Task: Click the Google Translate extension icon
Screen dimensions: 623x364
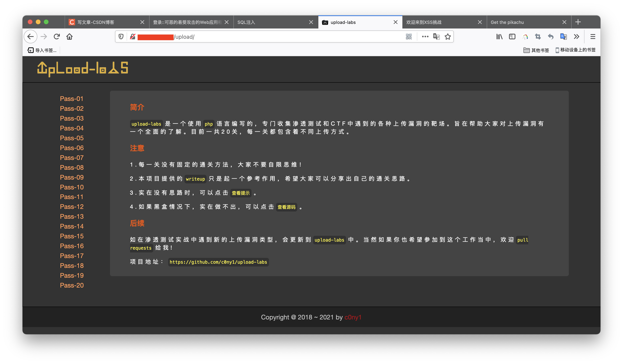Action: click(563, 36)
